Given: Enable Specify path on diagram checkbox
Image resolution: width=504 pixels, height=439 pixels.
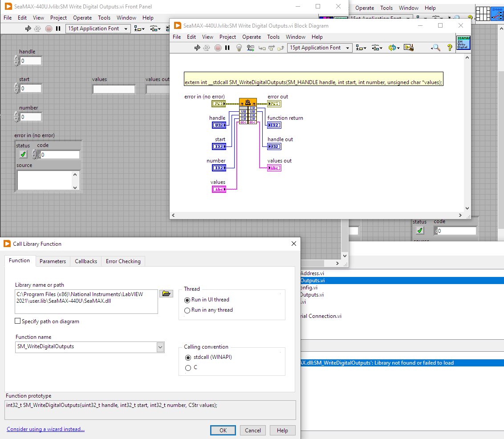Looking at the screenshot, I should tap(18, 321).
